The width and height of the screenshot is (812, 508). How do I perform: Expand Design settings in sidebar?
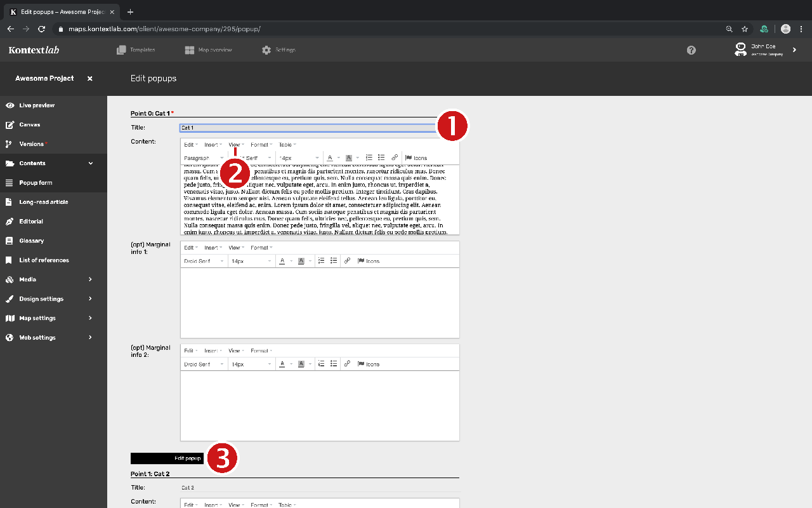(91, 299)
